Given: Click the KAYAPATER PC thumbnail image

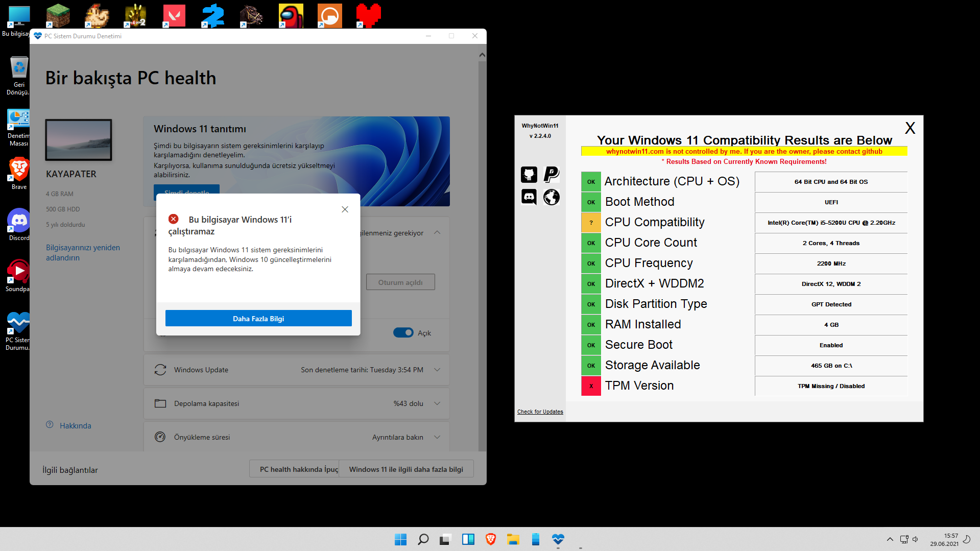Looking at the screenshot, I should click(x=79, y=139).
